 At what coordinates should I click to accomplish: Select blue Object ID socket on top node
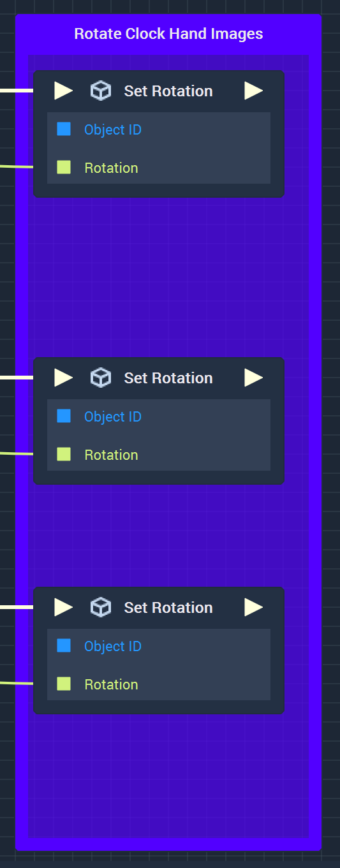pos(64,129)
